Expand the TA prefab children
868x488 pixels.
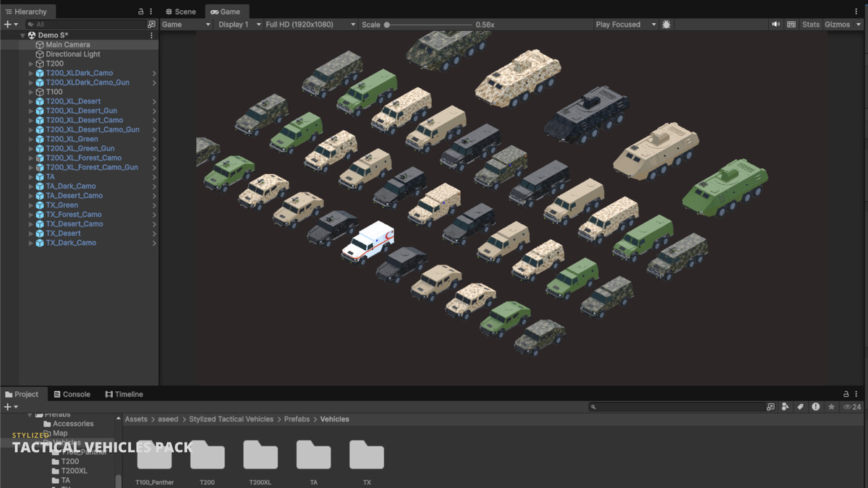click(x=31, y=176)
